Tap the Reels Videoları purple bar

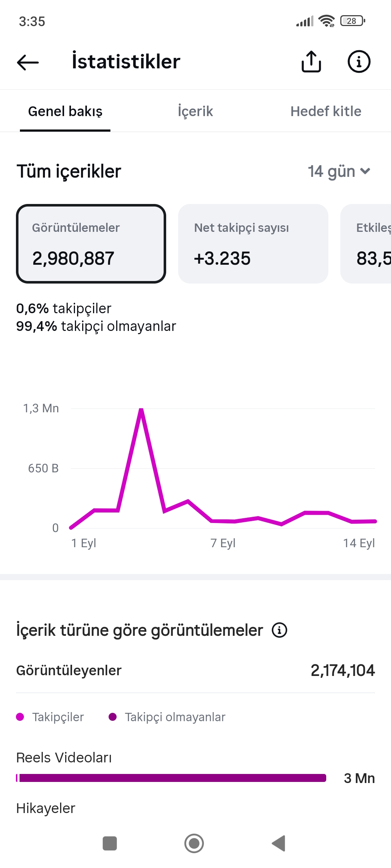click(x=171, y=778)
